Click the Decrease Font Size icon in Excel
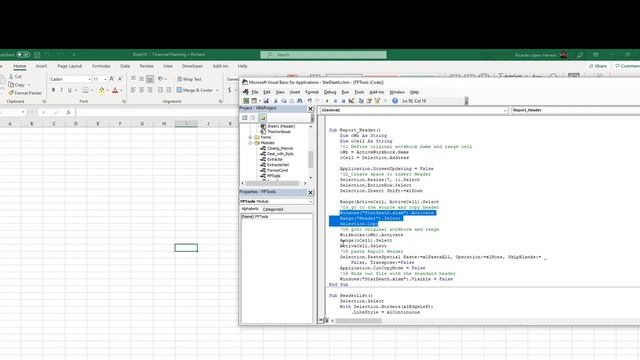The width and height of the screenshot is (640, 360). 120,79
